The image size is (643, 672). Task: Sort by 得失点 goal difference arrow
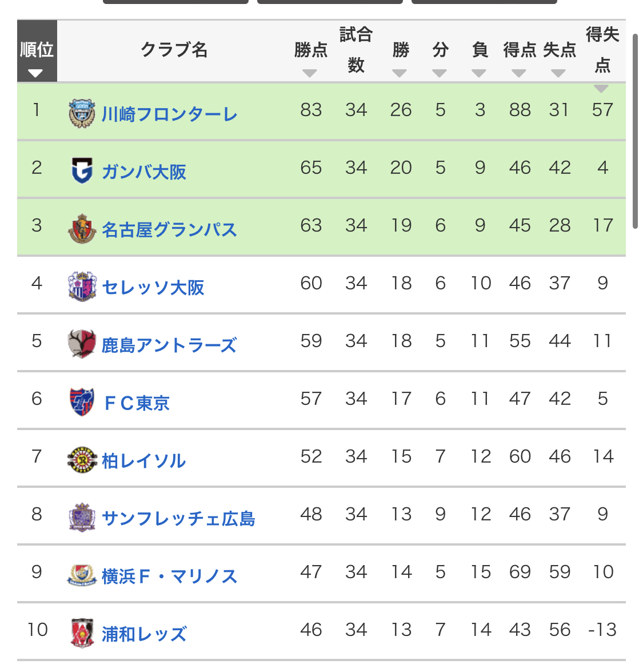601,89
